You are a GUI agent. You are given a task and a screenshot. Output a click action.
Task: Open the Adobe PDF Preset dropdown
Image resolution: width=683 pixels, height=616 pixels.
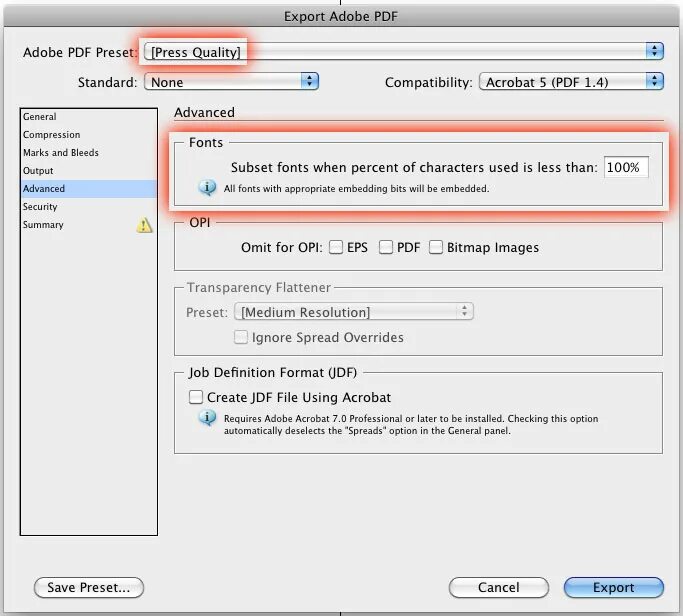[404, 52]
